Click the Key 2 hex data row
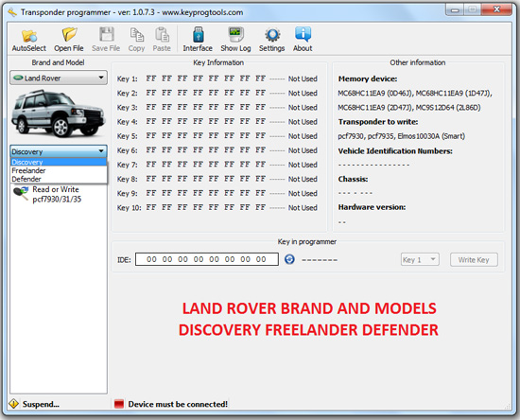This screenshot has height=420, width=520. point(217,93)
